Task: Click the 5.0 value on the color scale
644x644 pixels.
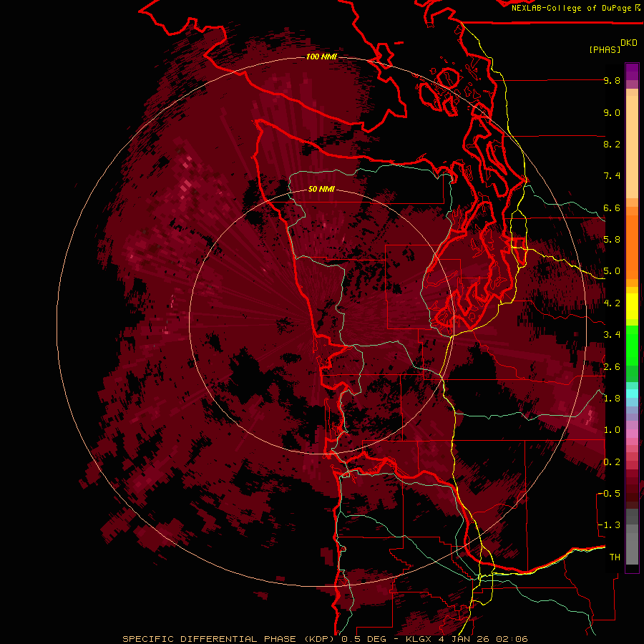Action: tap(612, 271)
